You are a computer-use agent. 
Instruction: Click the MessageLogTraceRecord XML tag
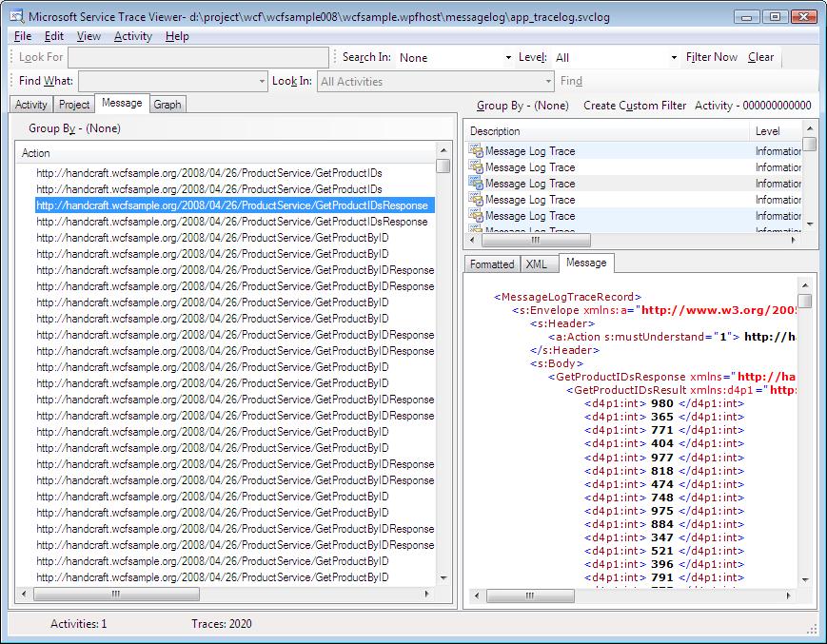pyautogui.click(x=567, y=297)
